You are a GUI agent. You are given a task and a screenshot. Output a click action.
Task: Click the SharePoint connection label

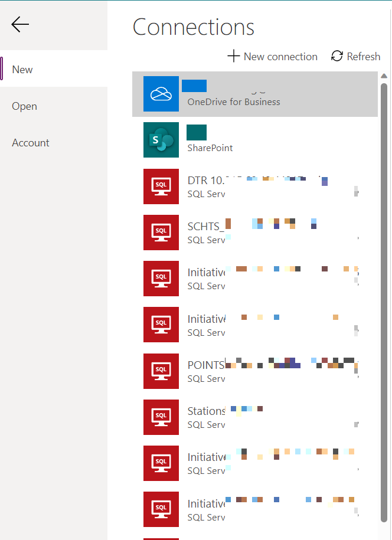coord(210,148)
